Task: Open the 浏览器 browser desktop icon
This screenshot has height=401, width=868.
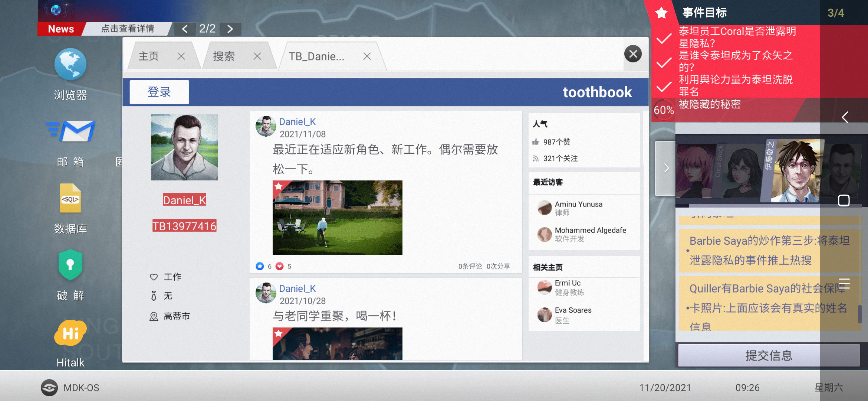Action: click(70, 64)
